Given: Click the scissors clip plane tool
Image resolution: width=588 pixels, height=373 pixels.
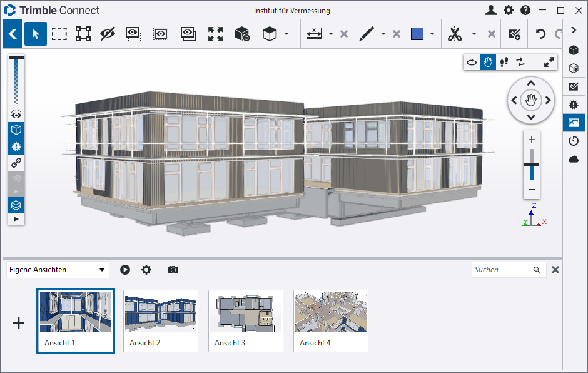Looking at the screenshot, I should tap(455, 34).
